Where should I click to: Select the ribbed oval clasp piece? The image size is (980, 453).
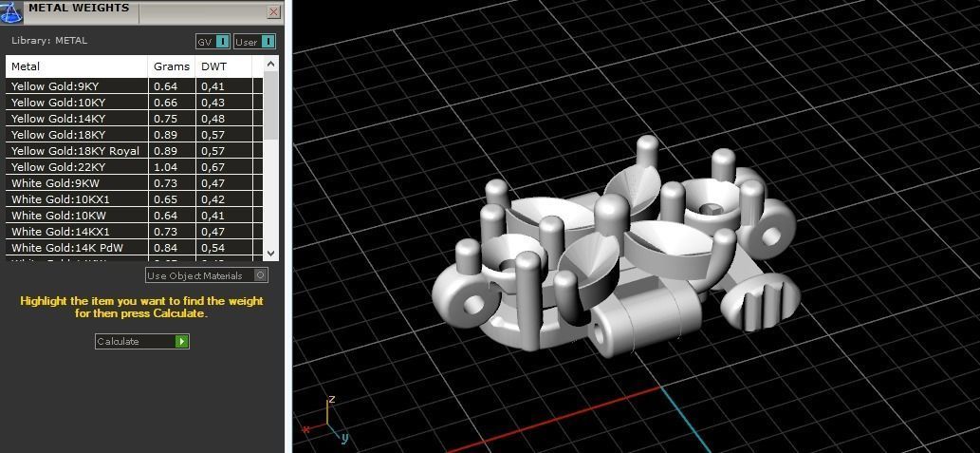pos(759,302)
